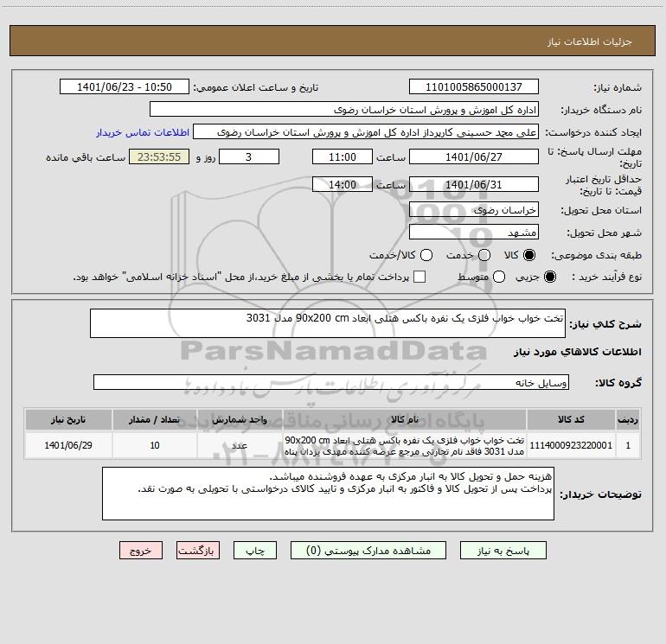
Task: Click the خروج exit button
Action: tap(141, 551)
